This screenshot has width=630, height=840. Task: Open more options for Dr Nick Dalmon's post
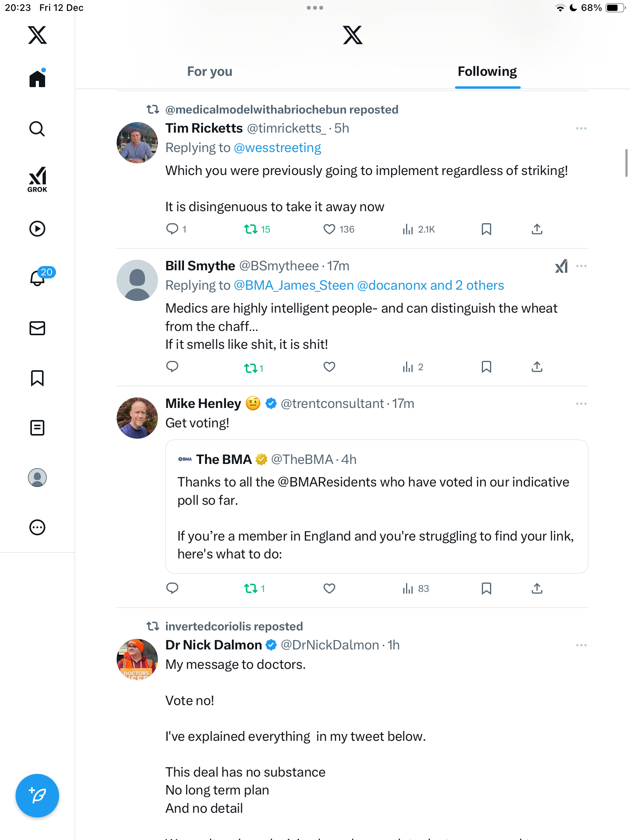[x=581, y=645]
